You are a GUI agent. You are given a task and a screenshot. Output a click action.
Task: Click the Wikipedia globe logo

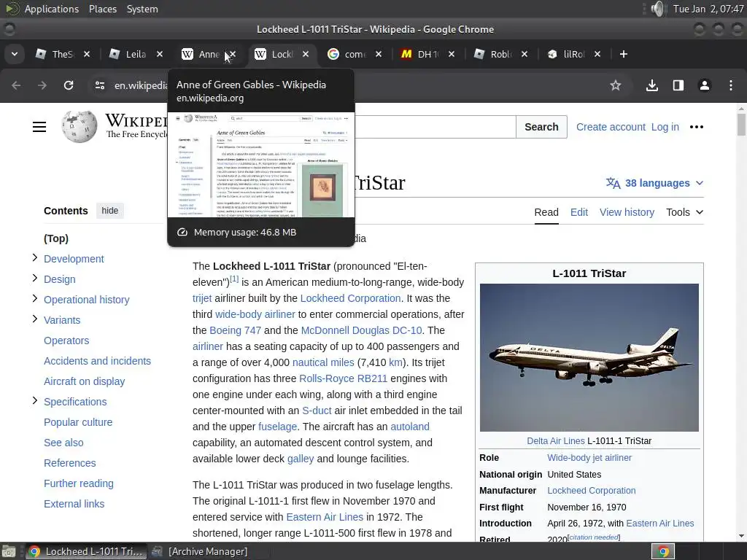pos(79,127)
